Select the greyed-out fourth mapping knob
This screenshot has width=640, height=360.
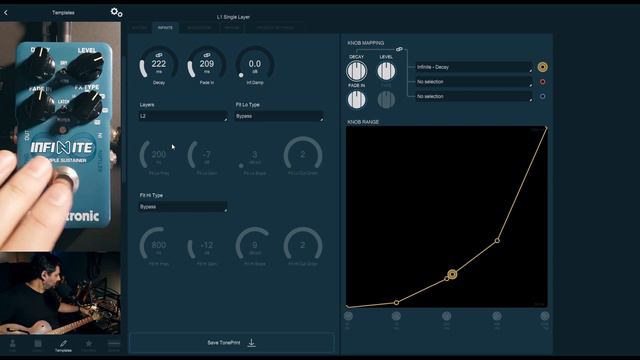[386, 100]
